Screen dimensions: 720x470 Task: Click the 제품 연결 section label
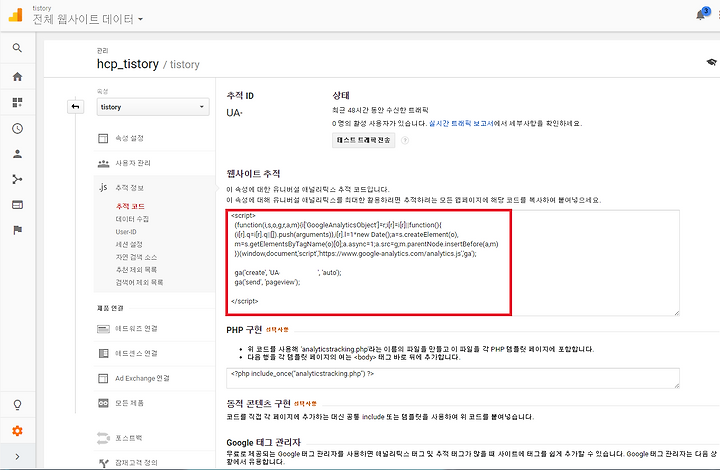[110, 308]
